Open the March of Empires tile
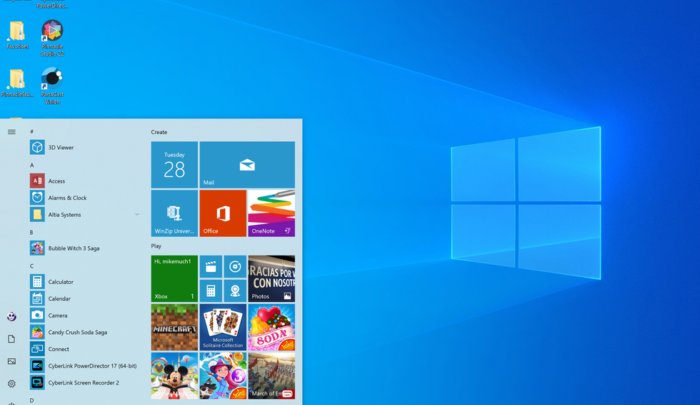Viewport: 700px width, 405px height. [271, 376]
